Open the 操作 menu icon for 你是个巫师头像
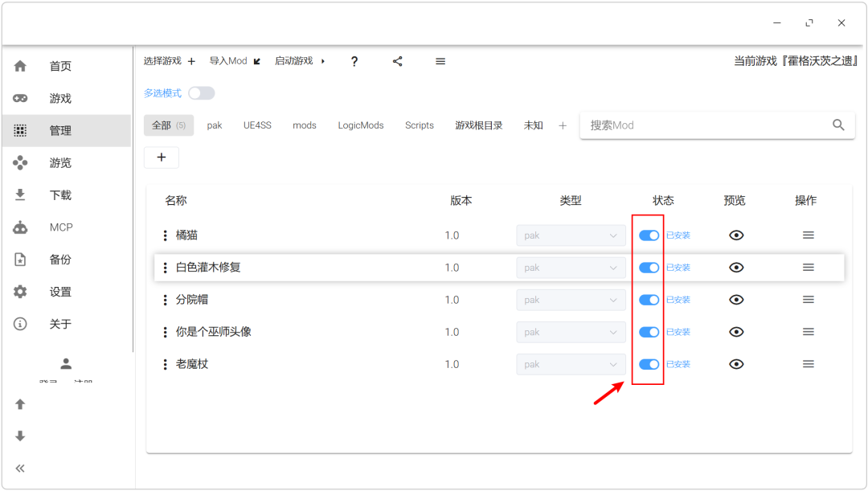This screenshot has height=491, width=868. (x=809, y=332)
